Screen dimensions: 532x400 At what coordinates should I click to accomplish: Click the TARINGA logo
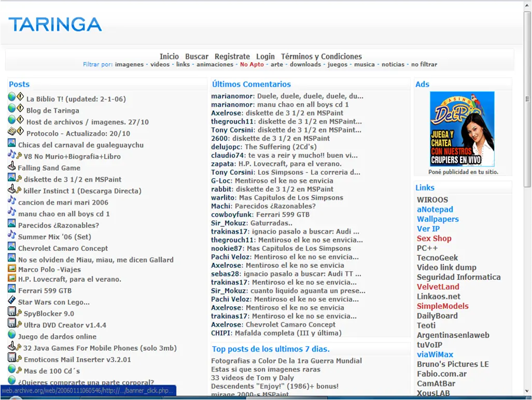click(55, 24)
